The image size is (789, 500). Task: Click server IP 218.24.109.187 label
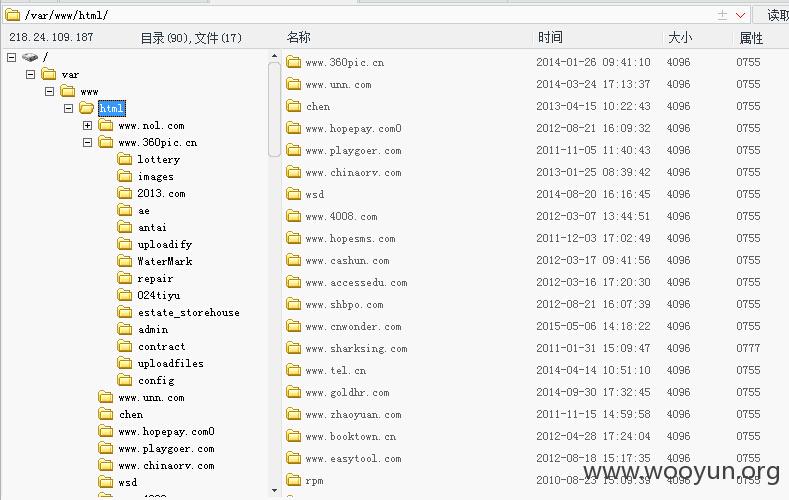[x=51, y=37]
